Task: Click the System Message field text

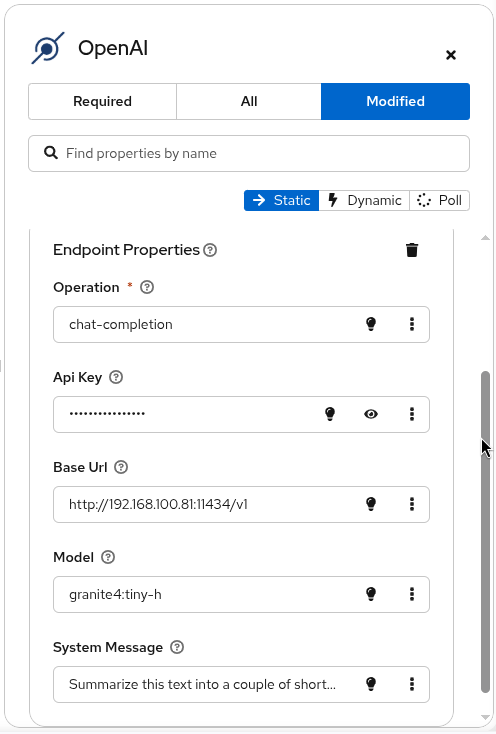Action: click(241, 684)
